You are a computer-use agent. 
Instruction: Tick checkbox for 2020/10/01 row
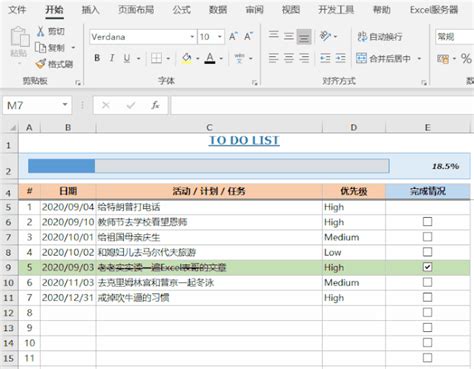[x=427, y=237]
